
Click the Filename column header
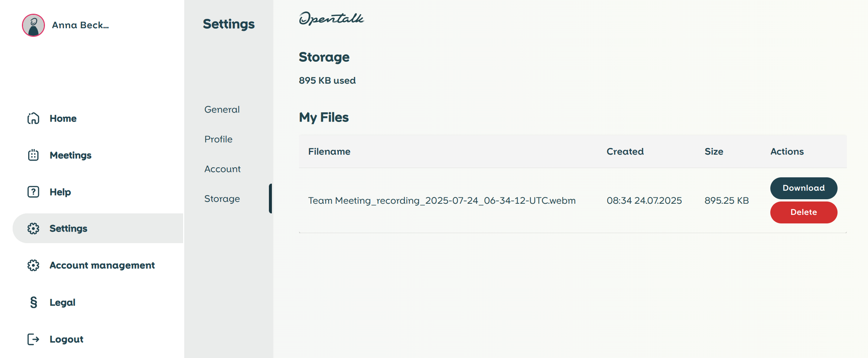(x=329, y=151)
